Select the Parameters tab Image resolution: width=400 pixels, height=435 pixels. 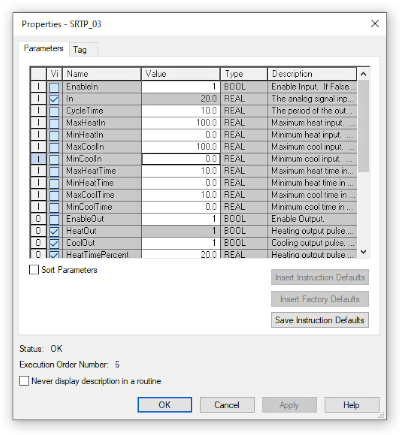coord(43,48)
